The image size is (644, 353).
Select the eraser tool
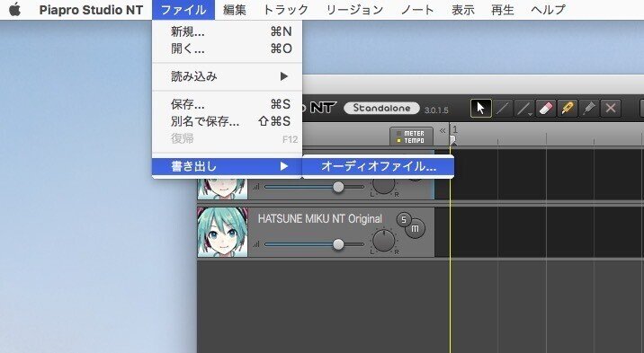click(545, 109)
